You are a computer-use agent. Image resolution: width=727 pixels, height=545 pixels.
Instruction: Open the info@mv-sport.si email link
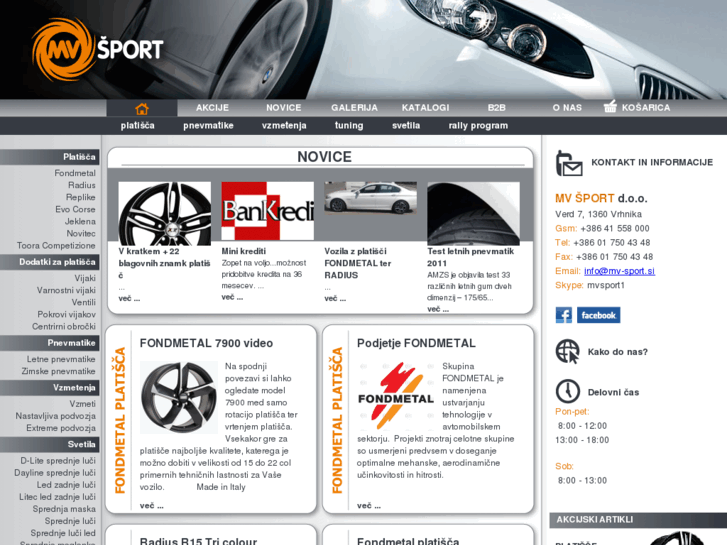tap(619, 271)
